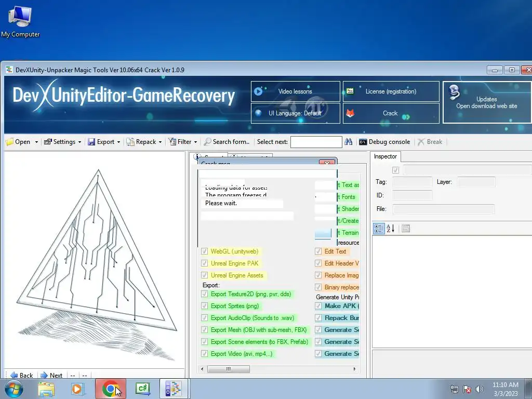Click the Action Center flag tray icon

pos(467,389)
